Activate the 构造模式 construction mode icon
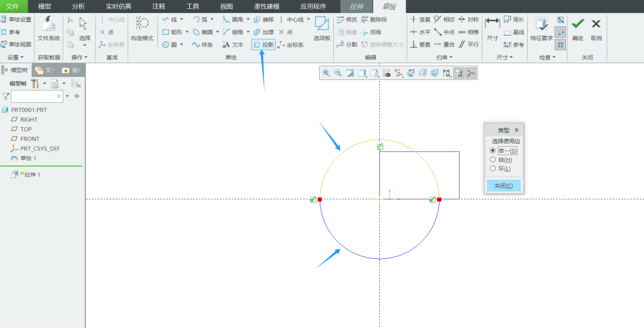Image resolution: width=644 pixels, height=328 pixels. (x=142, y=24)
